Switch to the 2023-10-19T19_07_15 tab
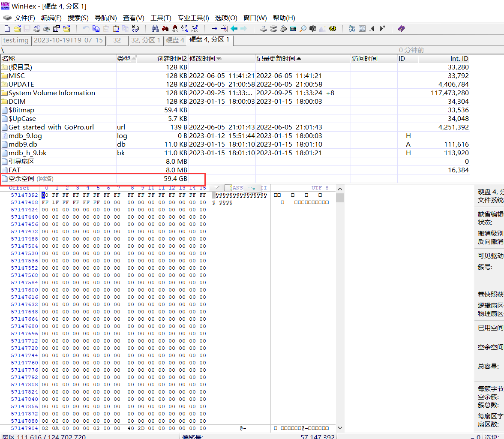The image size is (504, 439). pyautogui.click(x=69, y=40)
